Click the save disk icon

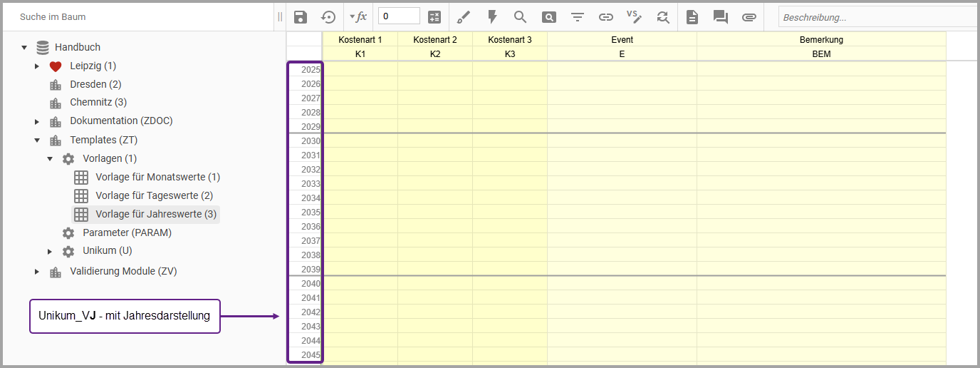(x=301, y=17)
